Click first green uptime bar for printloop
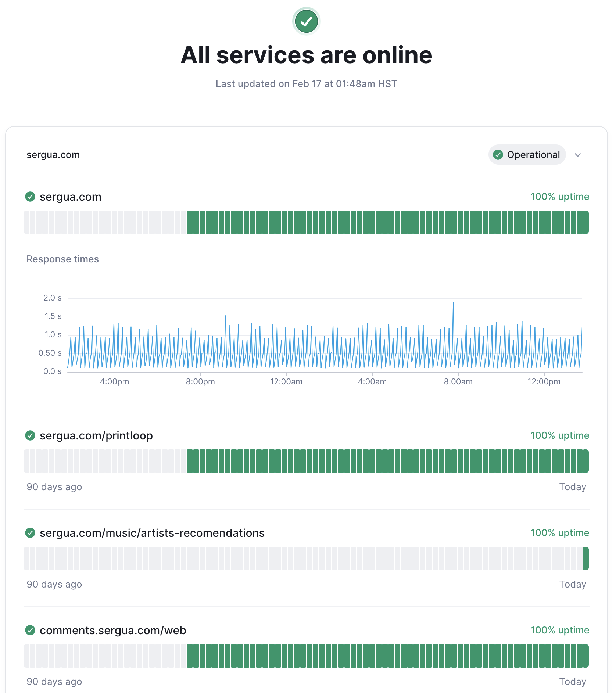616x693 pixels. tap(190, 461)
